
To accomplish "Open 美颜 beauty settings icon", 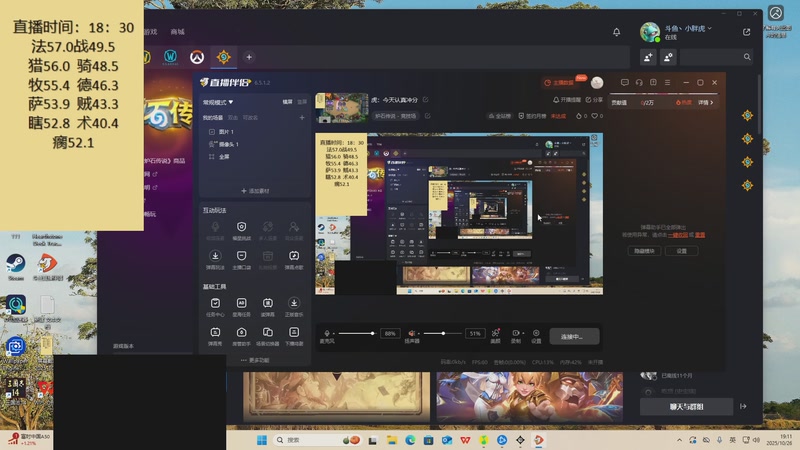I will click(x=495, y=333).
